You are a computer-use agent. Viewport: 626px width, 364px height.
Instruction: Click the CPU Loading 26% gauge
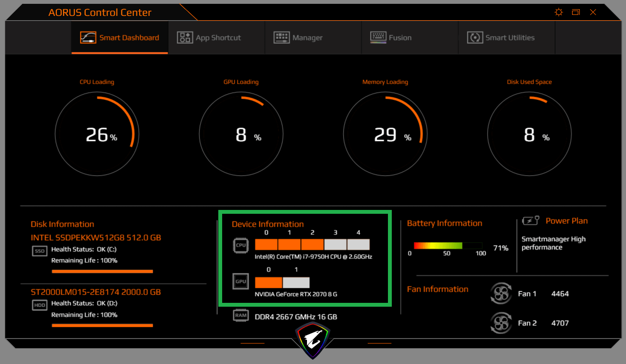click(x=97, y=134)
